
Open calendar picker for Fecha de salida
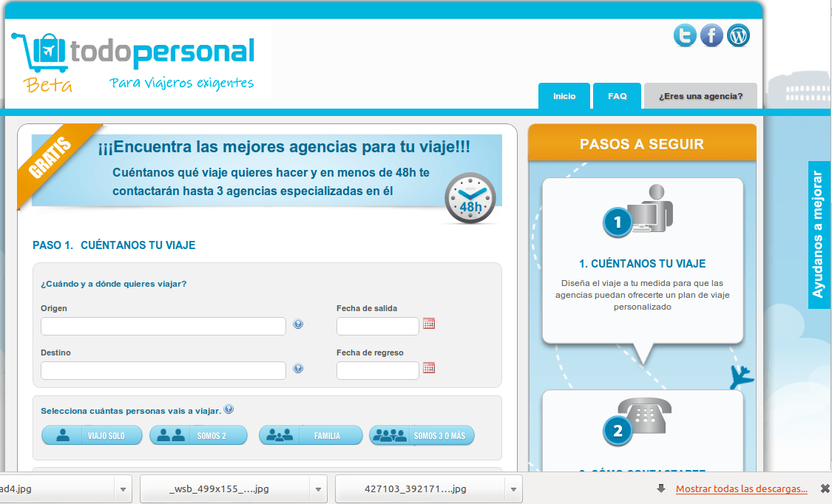click(x=429, y=324)
